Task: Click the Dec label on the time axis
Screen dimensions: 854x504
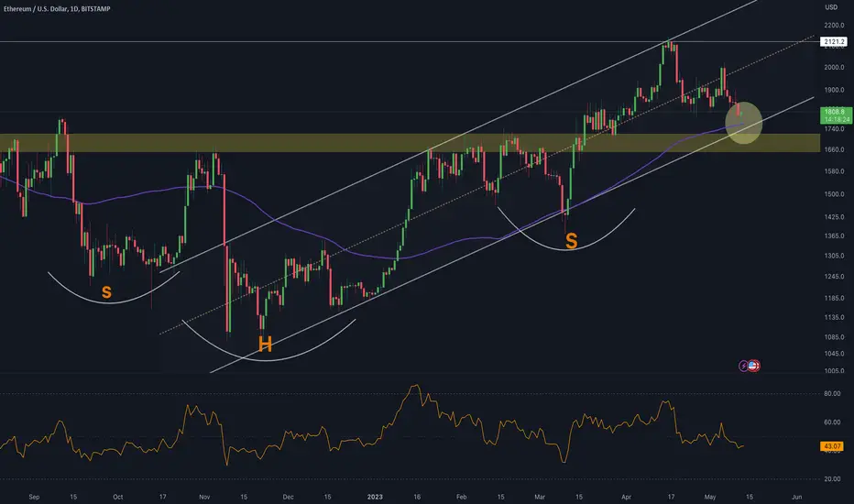Action: tap(288, 497)
